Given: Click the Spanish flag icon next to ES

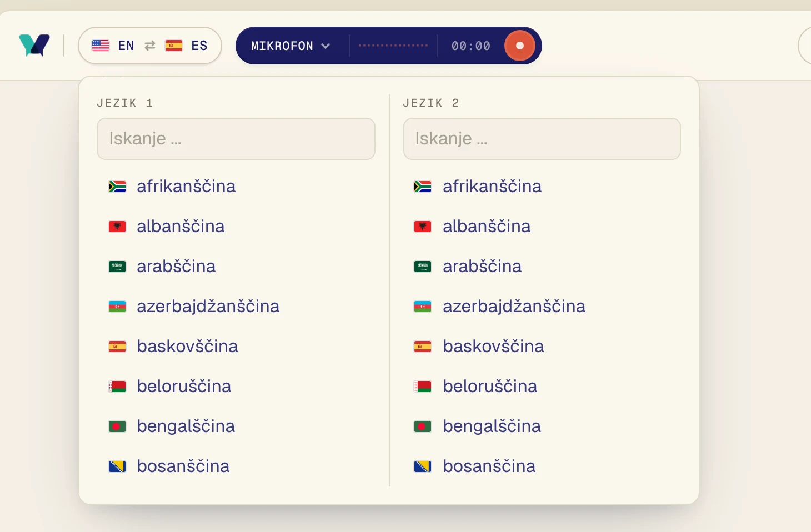Looking at the screenshot, I should (x=174, y=46).
